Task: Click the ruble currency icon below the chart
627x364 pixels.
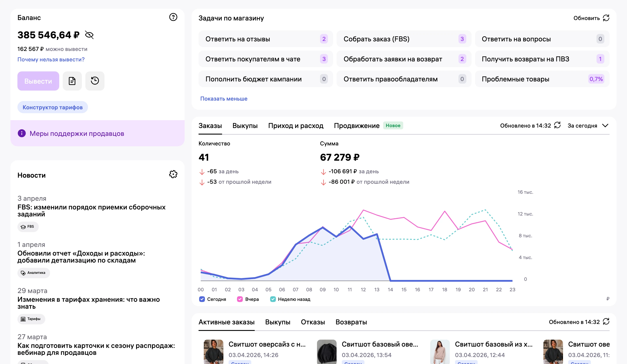Action: tap(608, 299)
